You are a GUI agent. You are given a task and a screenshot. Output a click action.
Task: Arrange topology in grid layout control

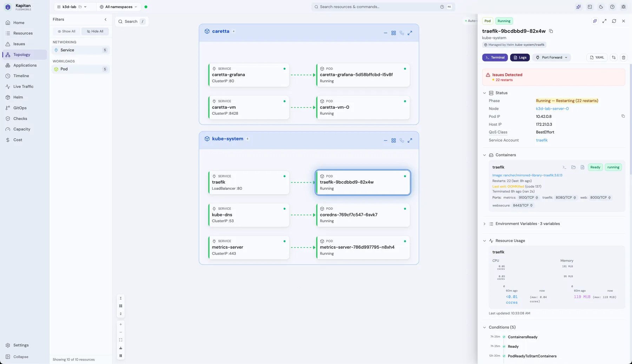[x=121, y=306]
